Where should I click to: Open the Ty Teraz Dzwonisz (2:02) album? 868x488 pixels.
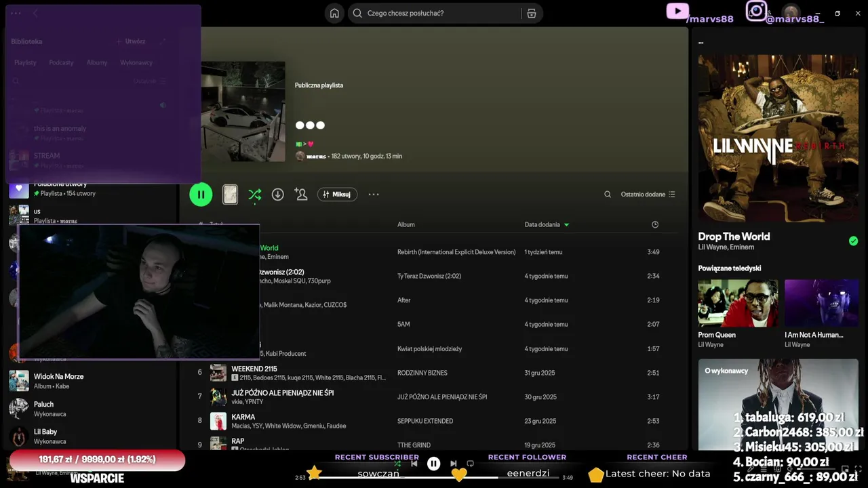pos(429,277)
